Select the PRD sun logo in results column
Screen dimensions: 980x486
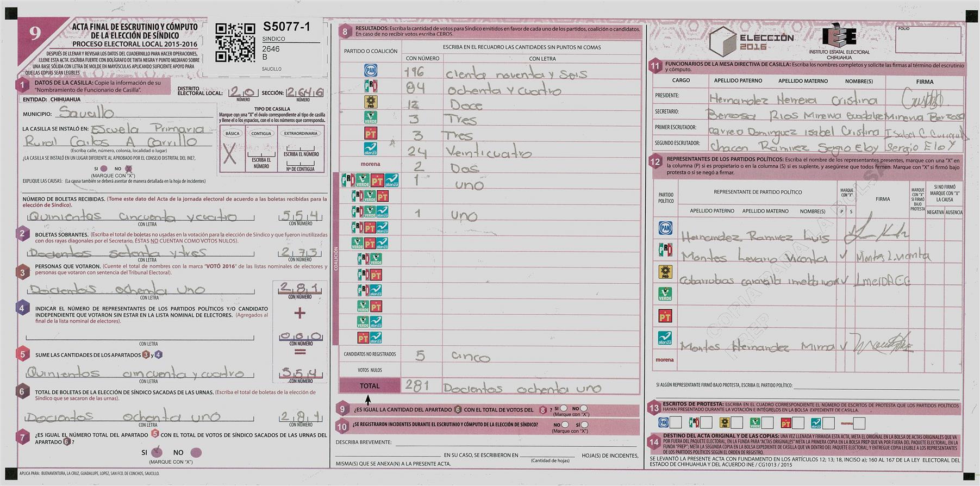pyautogui.click(x=370, y=102)
